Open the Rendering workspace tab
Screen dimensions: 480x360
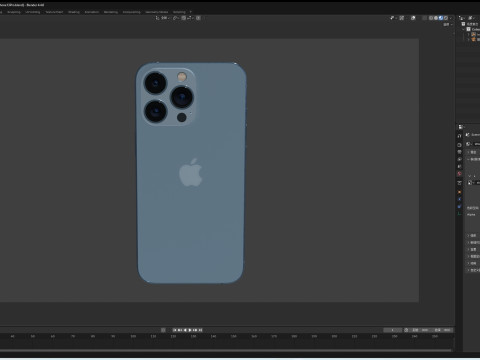(111, 12)
